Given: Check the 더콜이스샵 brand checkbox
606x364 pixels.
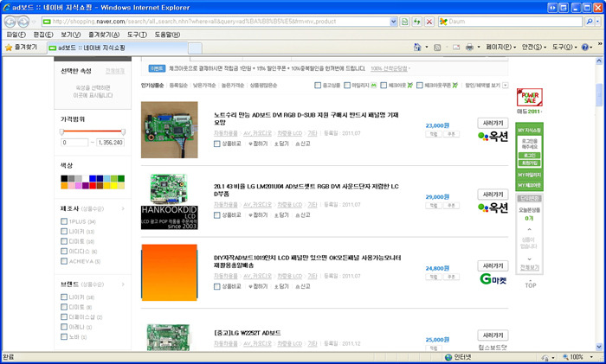Looking at the screenshot, I should 64,316.
